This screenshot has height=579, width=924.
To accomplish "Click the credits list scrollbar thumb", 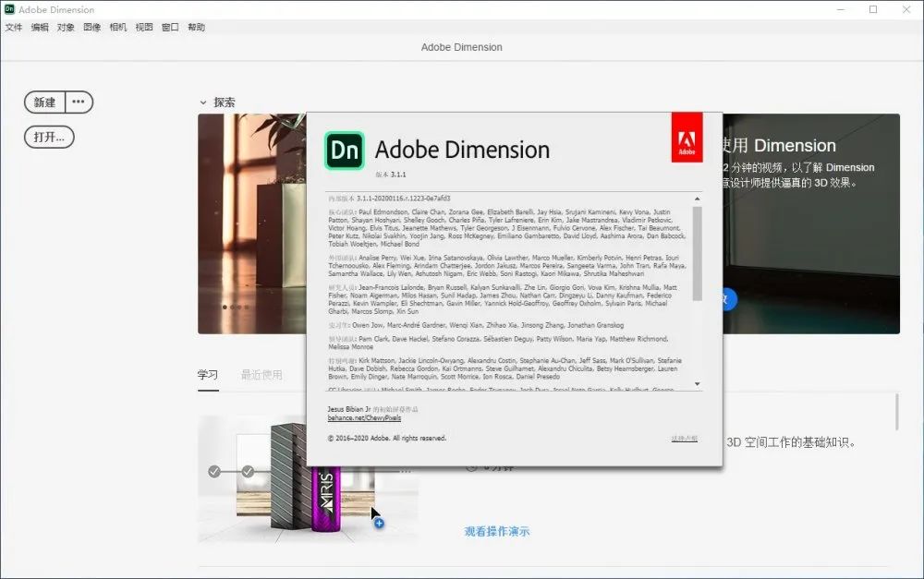I will (697, 253).
